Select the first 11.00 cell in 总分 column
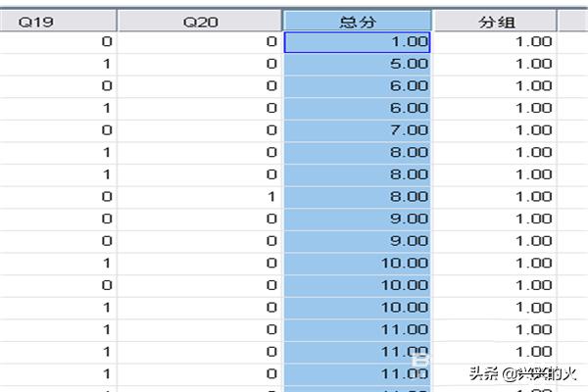The height and width of the screenshot is (392, 588). pyautogui.click(x=358, y=329)
